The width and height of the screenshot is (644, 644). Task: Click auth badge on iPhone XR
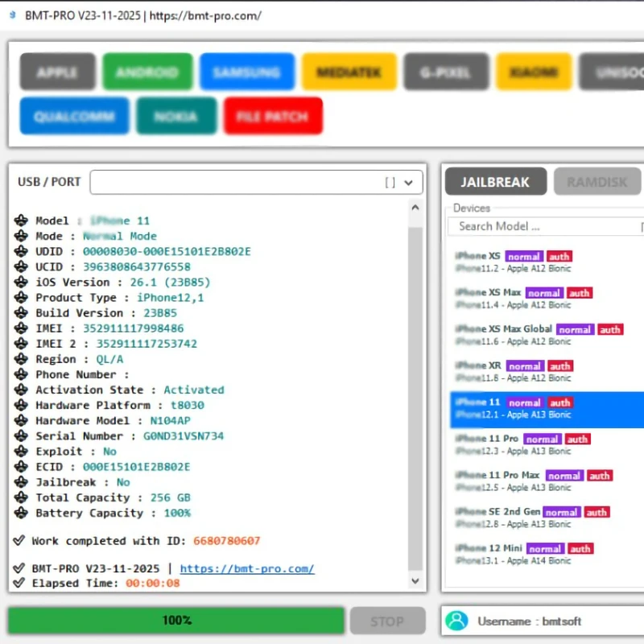point(560,366)
